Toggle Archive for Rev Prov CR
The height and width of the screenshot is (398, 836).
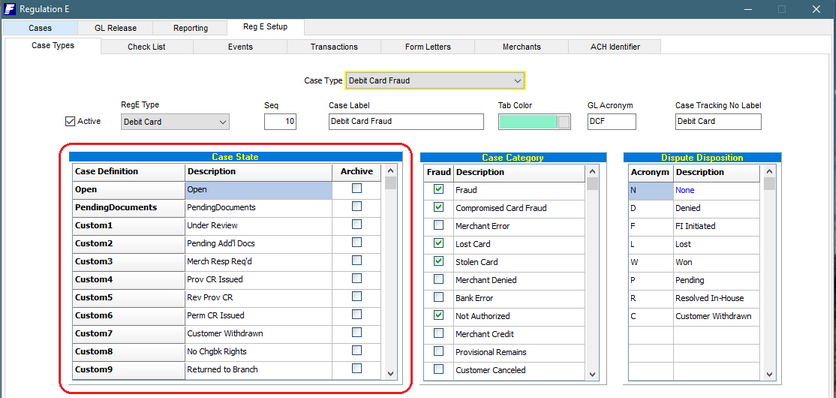tap(357, 296)
